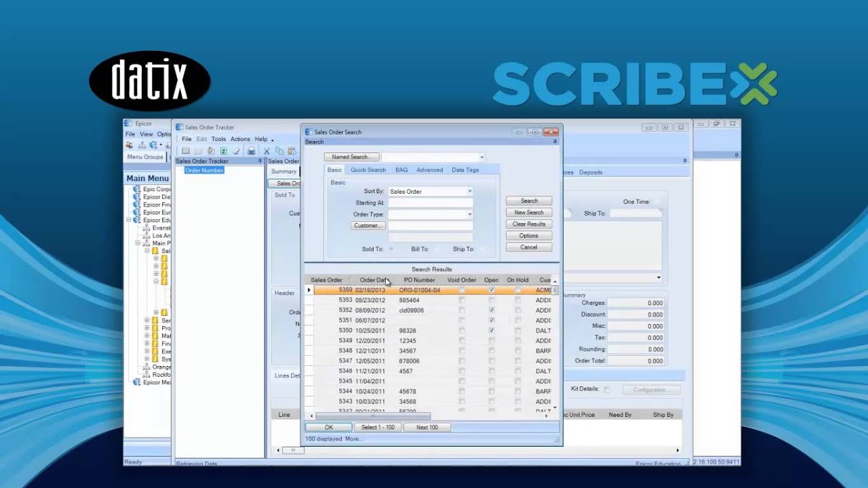Switch to the BAQ tab
Image resolution: width=868 pixels, height=488 pixels.
(401, 170)
